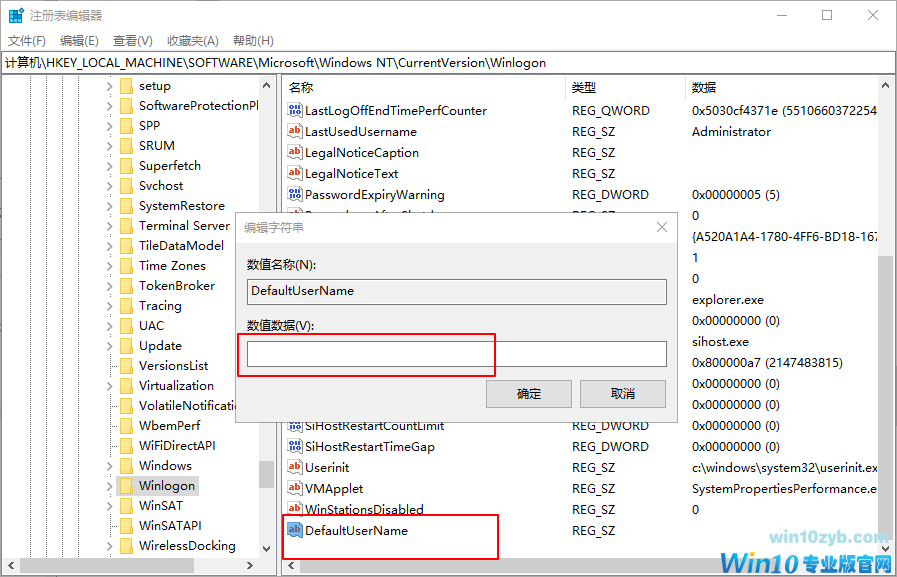Select the UAC folder icon

(x=126, y=326)
